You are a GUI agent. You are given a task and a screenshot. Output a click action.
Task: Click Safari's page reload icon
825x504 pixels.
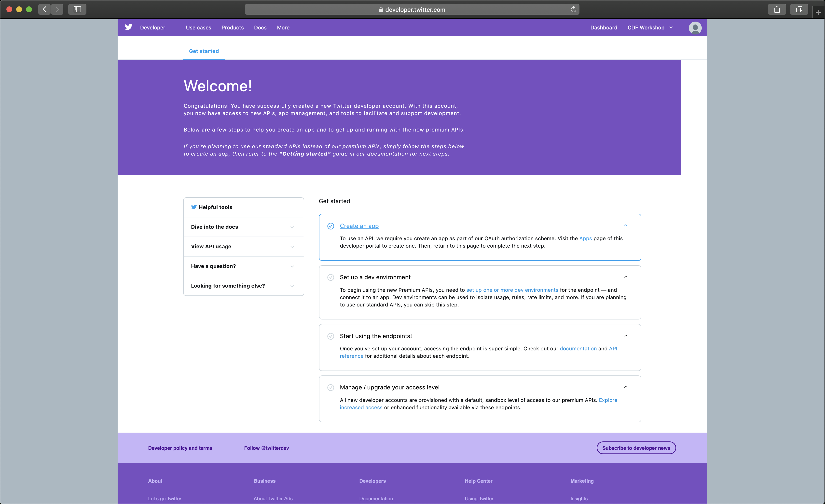point(573,9)
